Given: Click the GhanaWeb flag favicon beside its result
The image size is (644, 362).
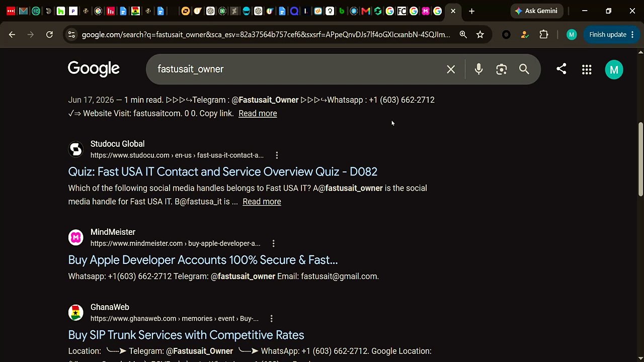Looking at the screenshot, I should 75,313.
